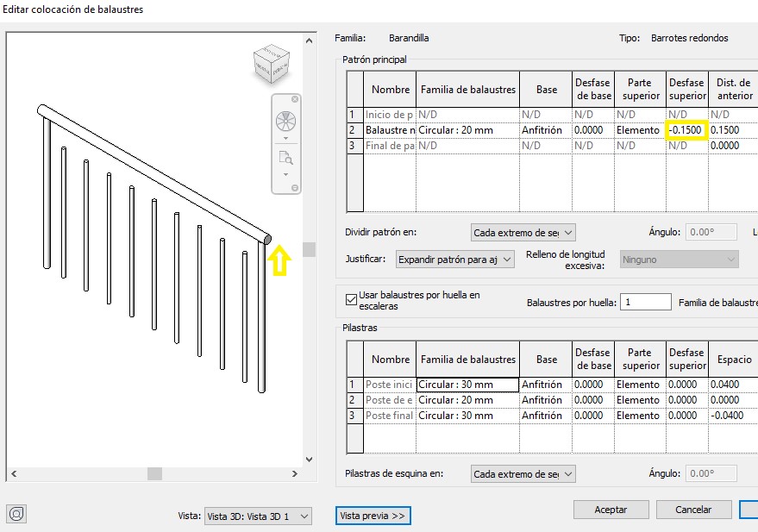The height and width of the screenshot is (532, 758).
Task: Click the zoom region icon in navigation bar
Action: 285,158
